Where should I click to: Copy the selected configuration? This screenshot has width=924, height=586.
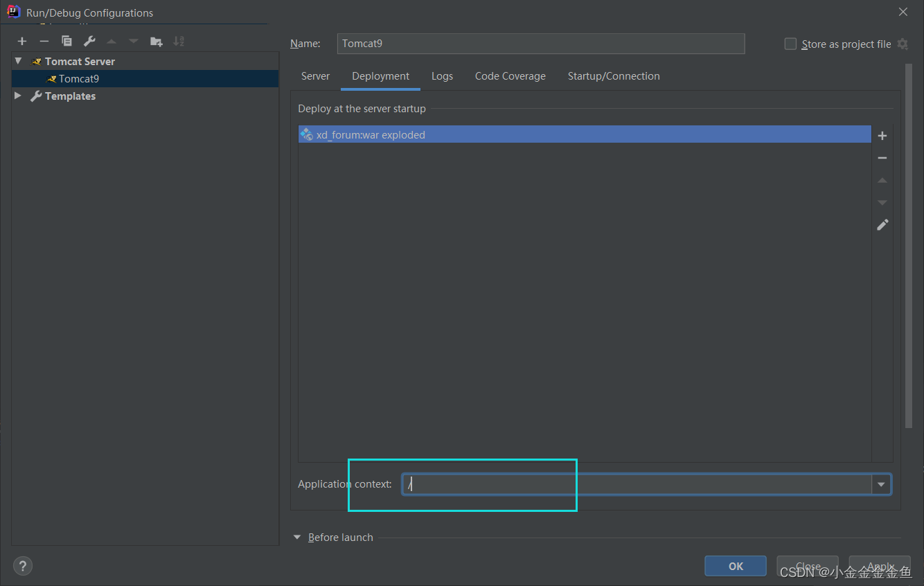pos(66,42)
